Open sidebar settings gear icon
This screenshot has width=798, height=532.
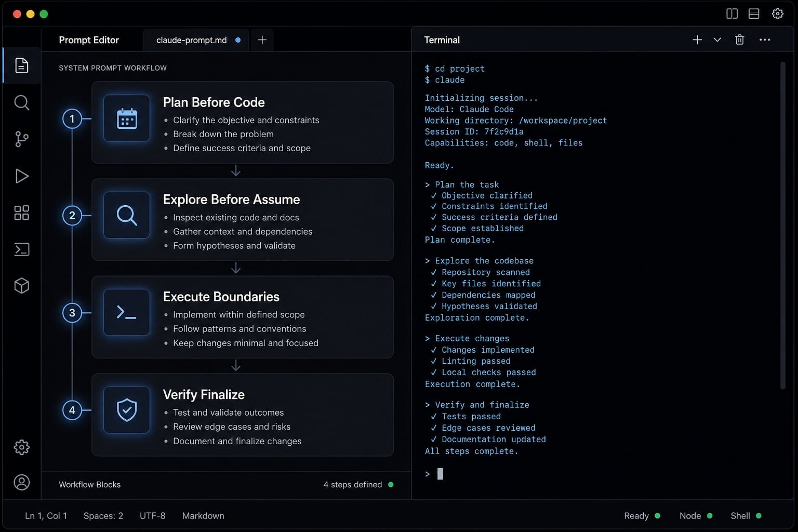[x=22, y=447]
